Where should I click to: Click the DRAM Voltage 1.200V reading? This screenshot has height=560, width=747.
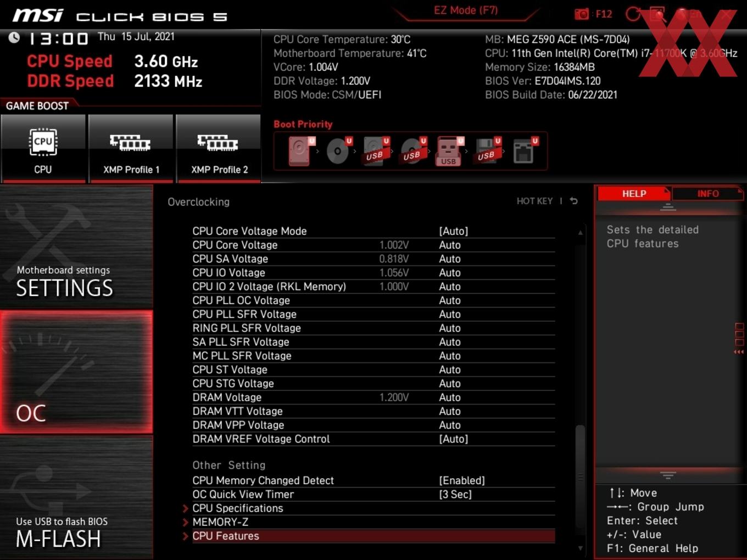coord(394,397)
